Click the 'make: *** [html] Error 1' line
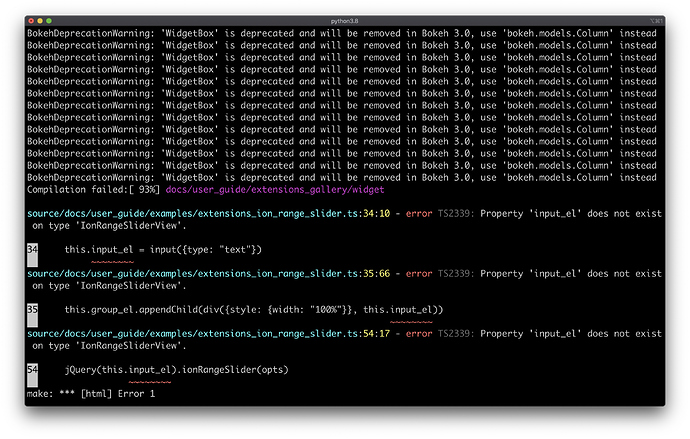This screenshot has height=439, width=690. 91,394
